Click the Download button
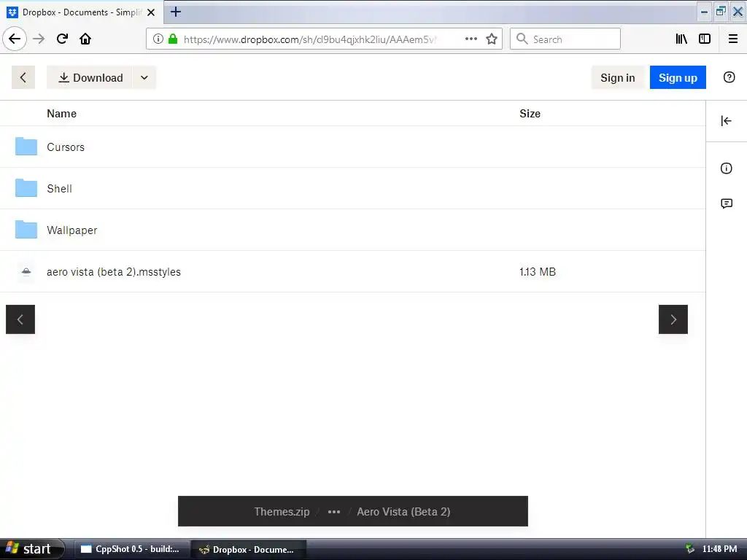The image size is (747, 560). coord(90,77)
